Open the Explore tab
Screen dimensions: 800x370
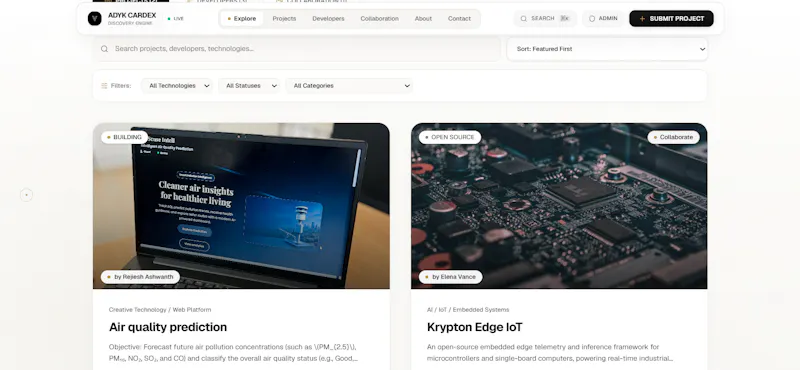point(242,18)
